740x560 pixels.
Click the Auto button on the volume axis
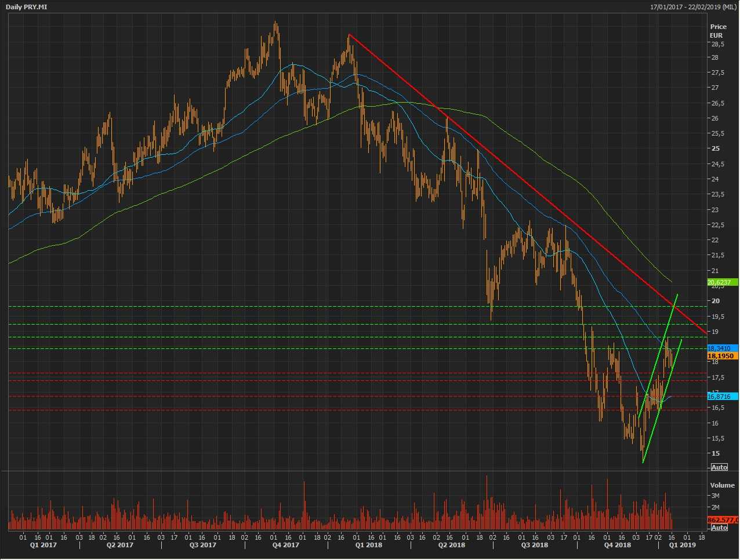tap(719, 528)
